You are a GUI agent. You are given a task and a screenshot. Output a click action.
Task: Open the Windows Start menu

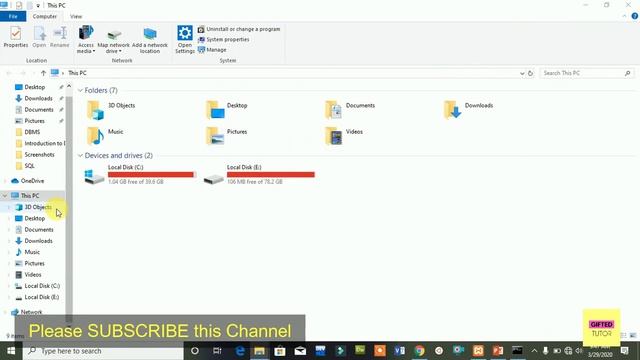(11, 351)
